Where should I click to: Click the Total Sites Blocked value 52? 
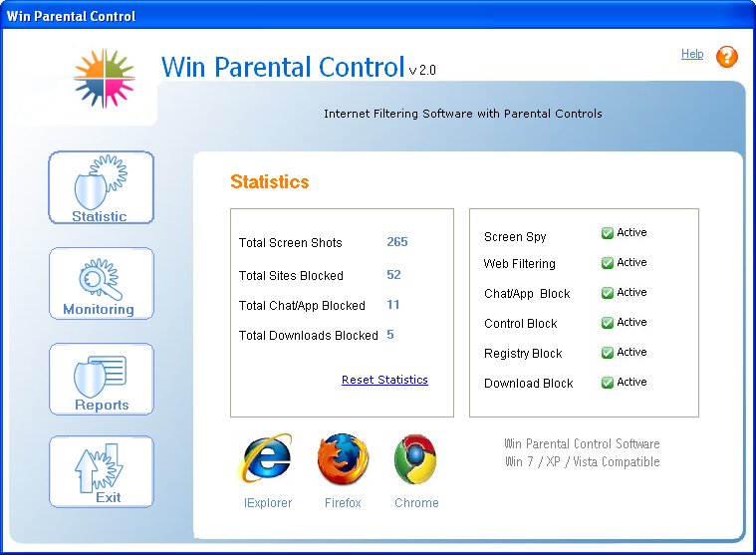pyautogui.click(x=393, y=275)
